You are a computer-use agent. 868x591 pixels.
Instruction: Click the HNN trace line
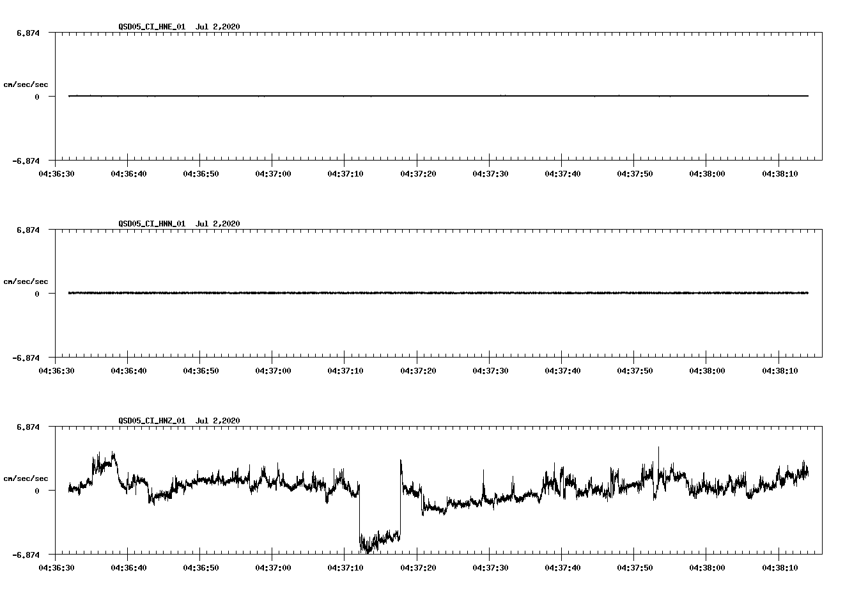pyautogui.click(x=438, y=293)
